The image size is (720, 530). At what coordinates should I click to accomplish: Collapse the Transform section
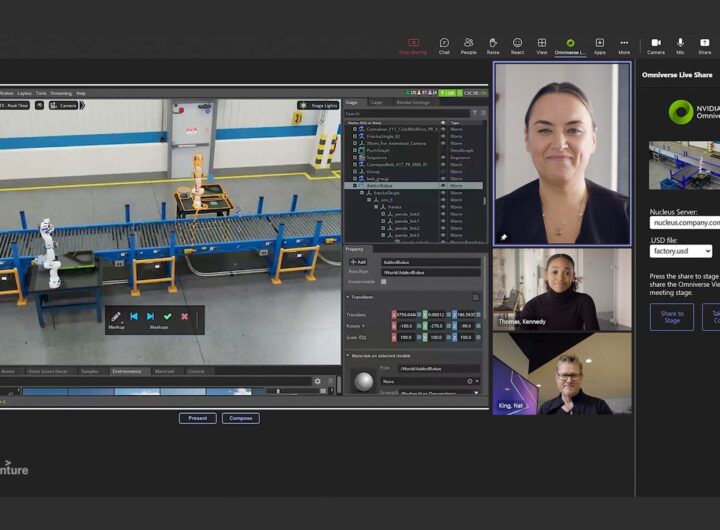(348, 297)
